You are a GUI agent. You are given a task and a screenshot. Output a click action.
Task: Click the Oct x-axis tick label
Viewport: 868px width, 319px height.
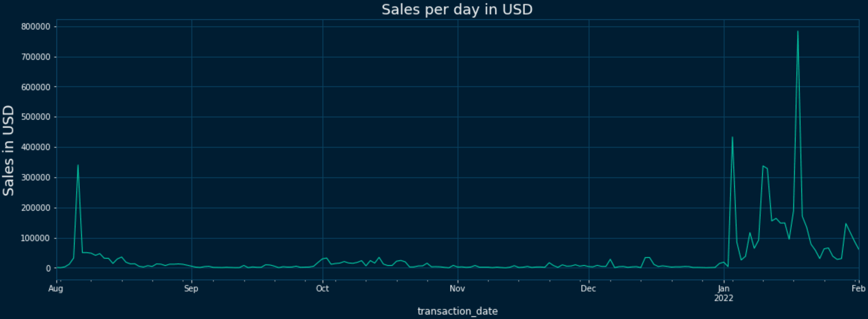pyautogui.click(x=322, y=289)
